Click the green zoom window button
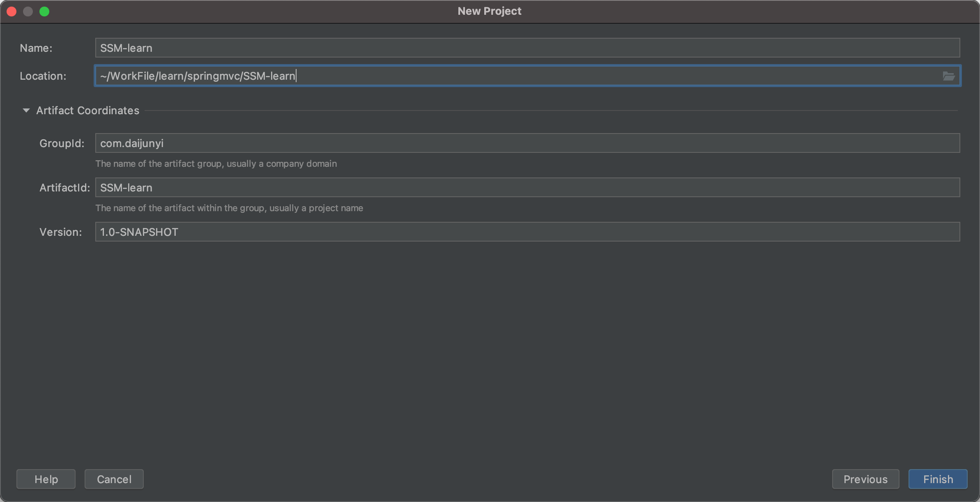 point(44,12)
